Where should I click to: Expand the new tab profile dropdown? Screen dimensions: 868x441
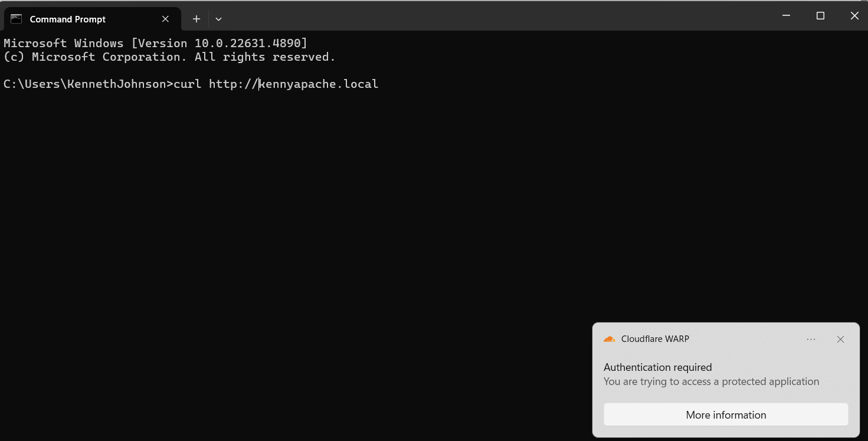218,19
